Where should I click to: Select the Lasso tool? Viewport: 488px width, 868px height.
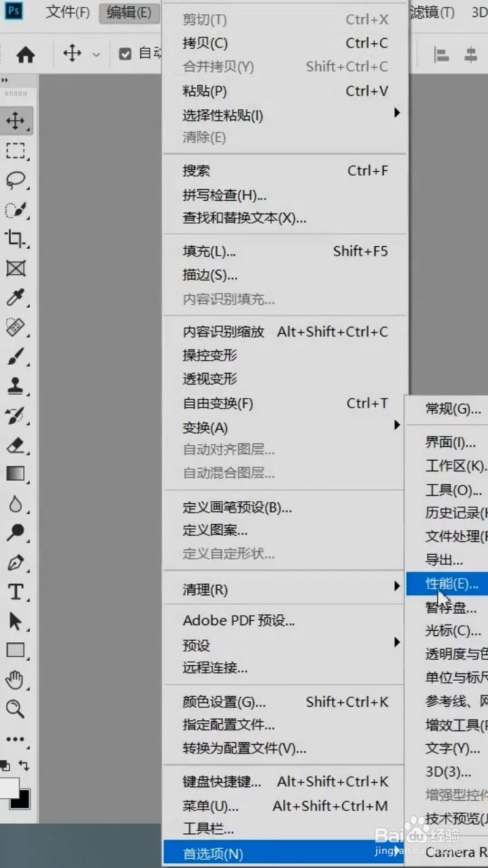coord(16,180)
